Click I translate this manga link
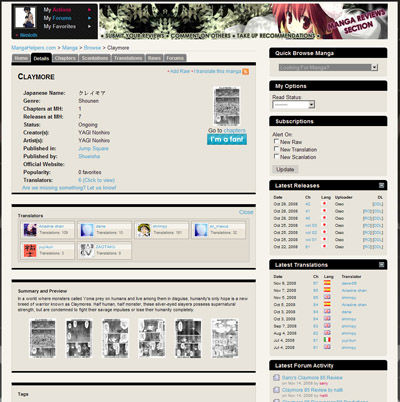Image resolution: width=400 pixels, height=402 pixels. pyautogui.click(x=218, y=71)
